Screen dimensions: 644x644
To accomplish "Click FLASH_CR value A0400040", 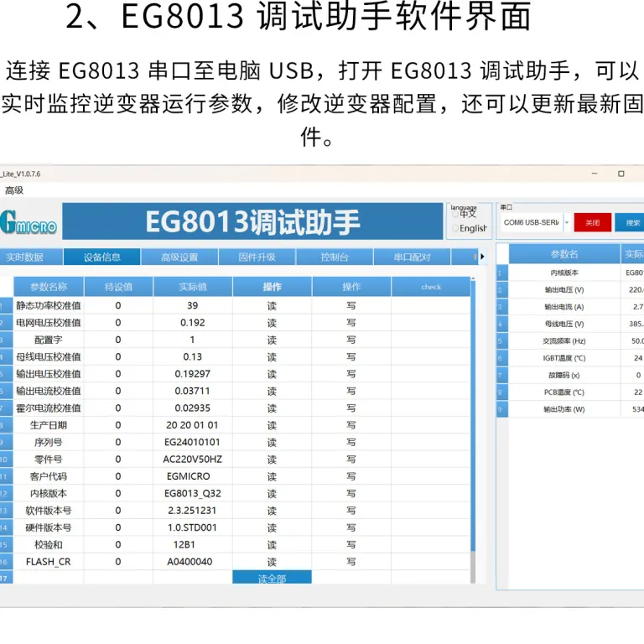I will (190, 562).
